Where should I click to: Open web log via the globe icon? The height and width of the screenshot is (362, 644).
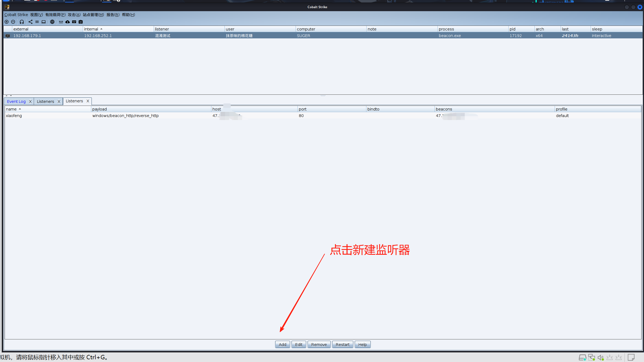pos(52,22)
